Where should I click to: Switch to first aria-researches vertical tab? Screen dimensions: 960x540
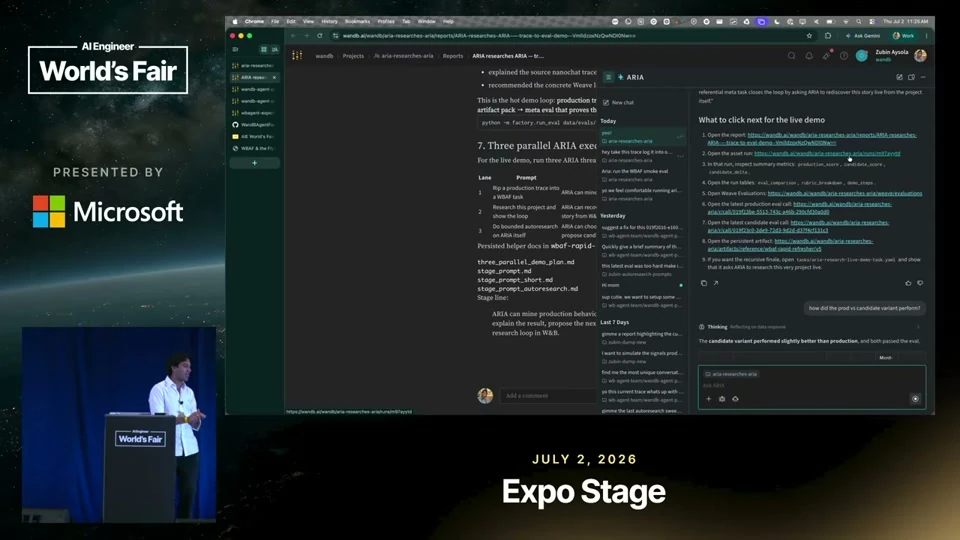pyautogui.click(x=255, y=66)
